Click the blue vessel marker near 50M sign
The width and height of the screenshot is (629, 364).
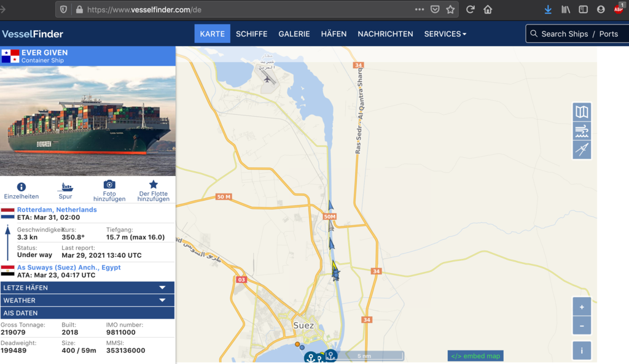click(330, 205)
